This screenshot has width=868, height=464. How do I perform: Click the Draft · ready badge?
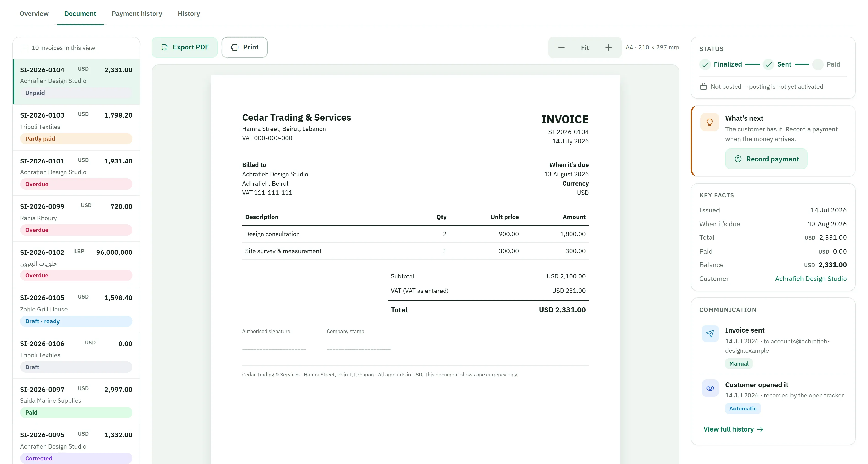coord(76,321)
